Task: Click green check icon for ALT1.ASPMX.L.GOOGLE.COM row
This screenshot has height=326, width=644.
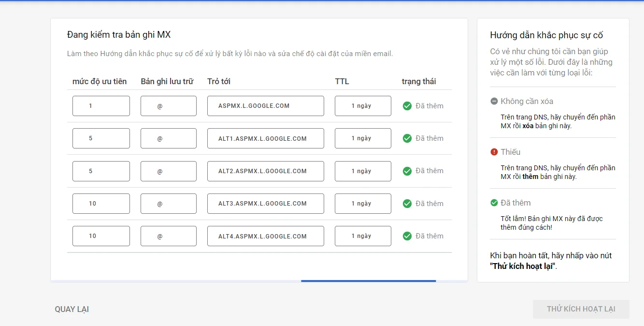Action: [407, 138]
